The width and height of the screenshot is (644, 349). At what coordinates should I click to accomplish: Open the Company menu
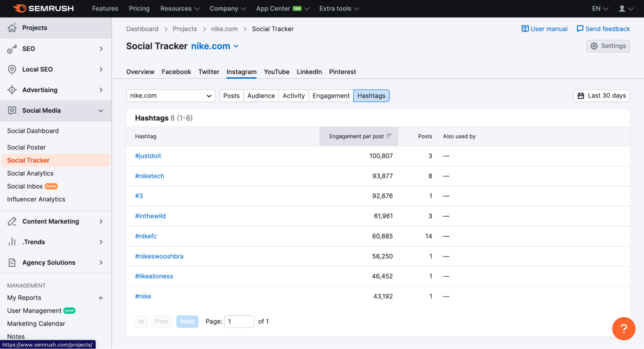[228, 8]
